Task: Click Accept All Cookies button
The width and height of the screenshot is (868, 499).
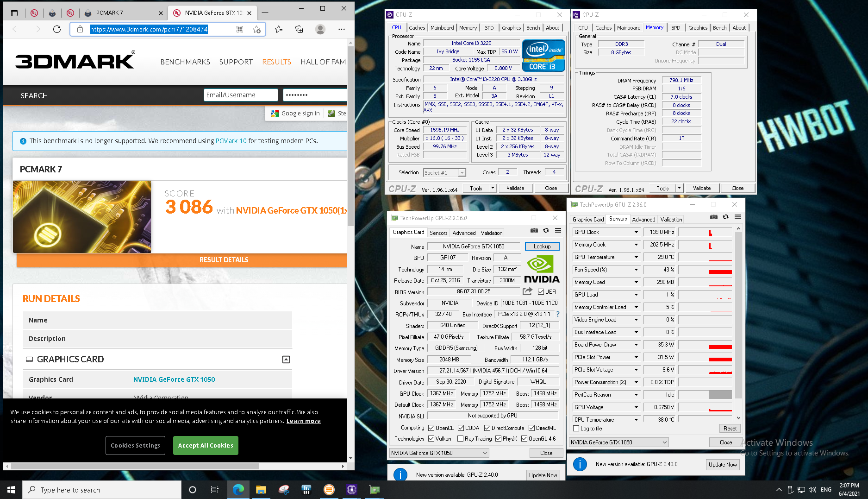Action: (206, 445)
